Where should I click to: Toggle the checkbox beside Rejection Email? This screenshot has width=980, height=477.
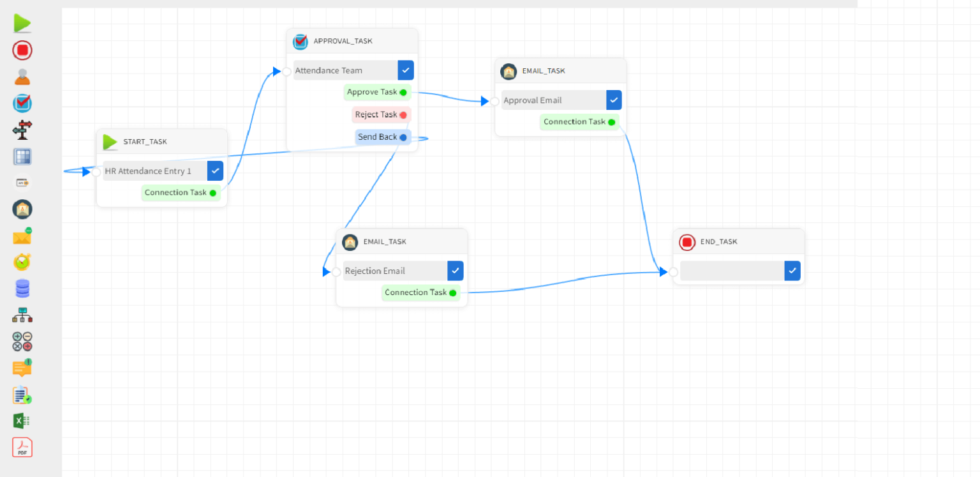[x=455, y=271]
